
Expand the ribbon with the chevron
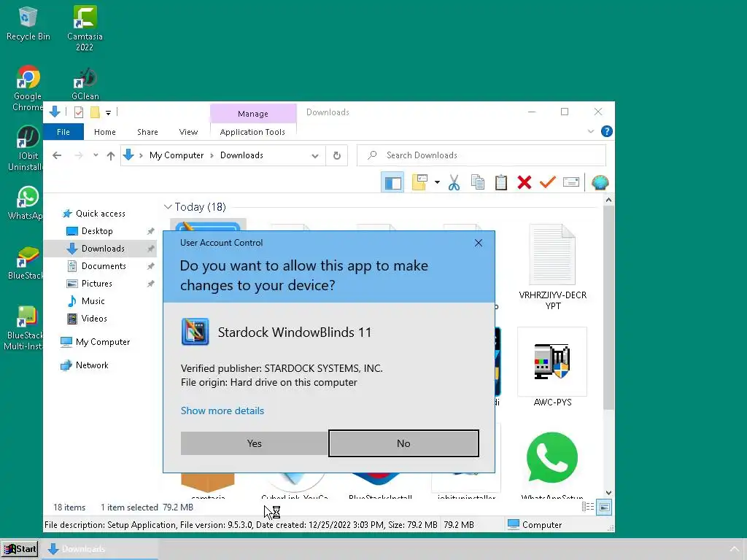click(x=591, y=131)
